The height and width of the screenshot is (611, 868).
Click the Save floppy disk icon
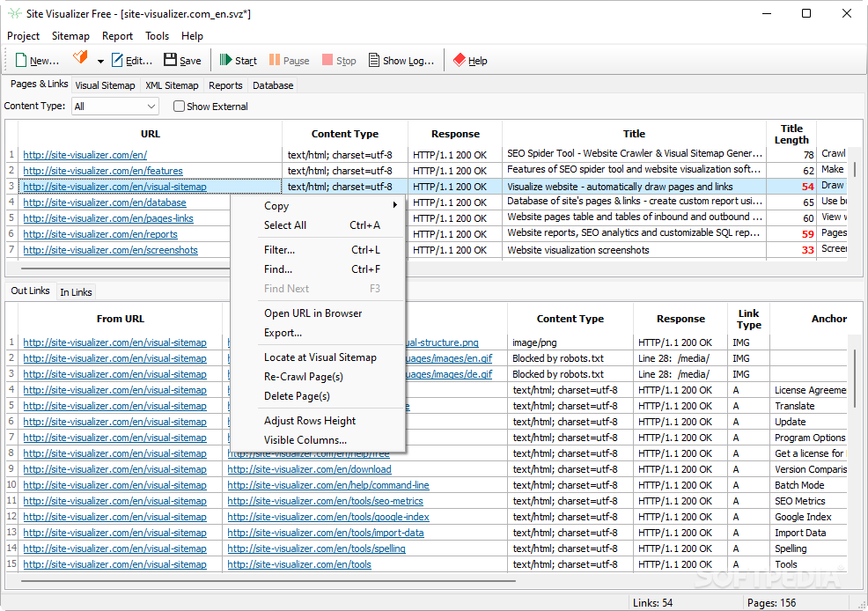170,60
